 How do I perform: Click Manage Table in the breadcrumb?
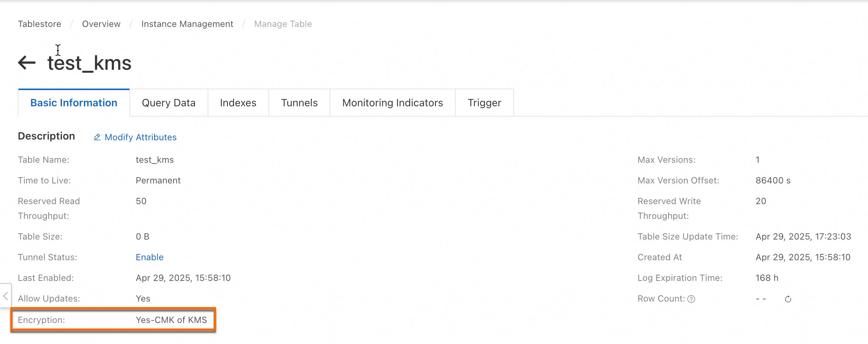283,24
